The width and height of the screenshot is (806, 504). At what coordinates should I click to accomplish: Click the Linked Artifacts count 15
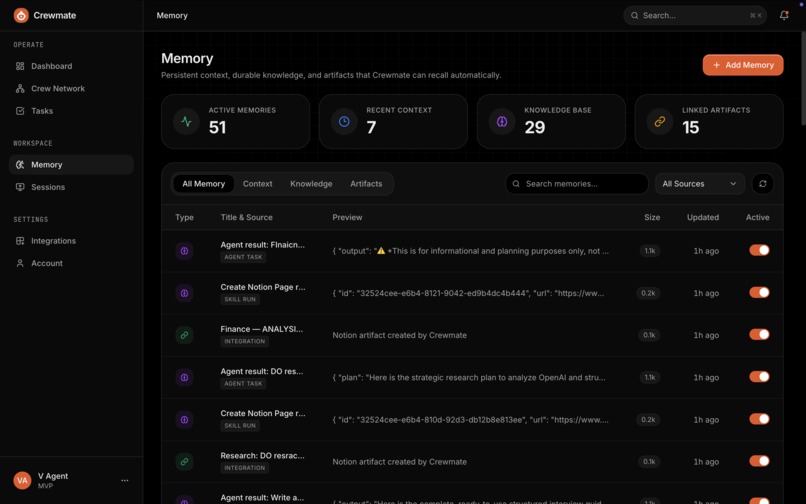click(x=690, y=128)
